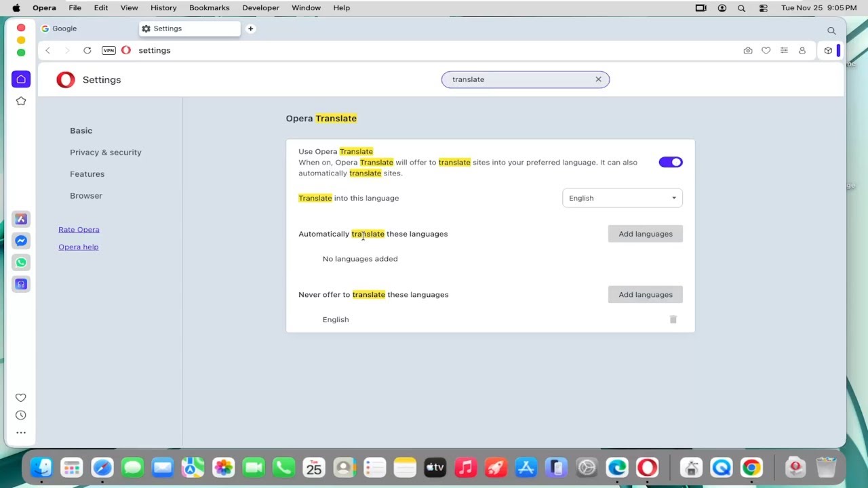Go back with the back arrow
This screenshot has width=868, height=488.
47,50
